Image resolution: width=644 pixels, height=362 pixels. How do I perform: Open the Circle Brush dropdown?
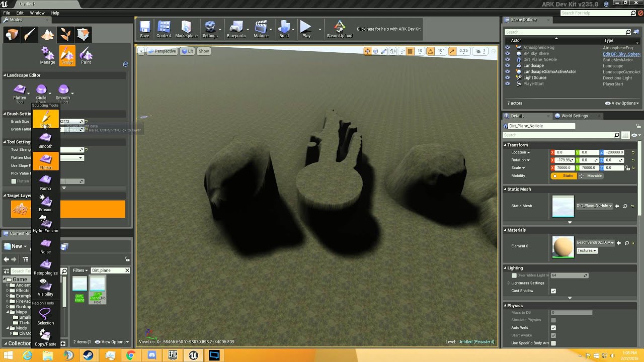50,94
